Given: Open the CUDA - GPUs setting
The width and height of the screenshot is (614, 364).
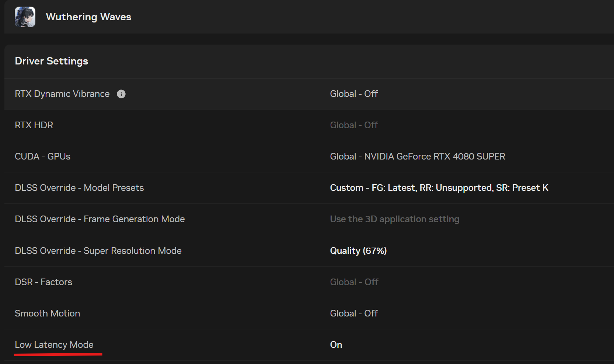Looking at the screenshot, I should coord(42,157).
